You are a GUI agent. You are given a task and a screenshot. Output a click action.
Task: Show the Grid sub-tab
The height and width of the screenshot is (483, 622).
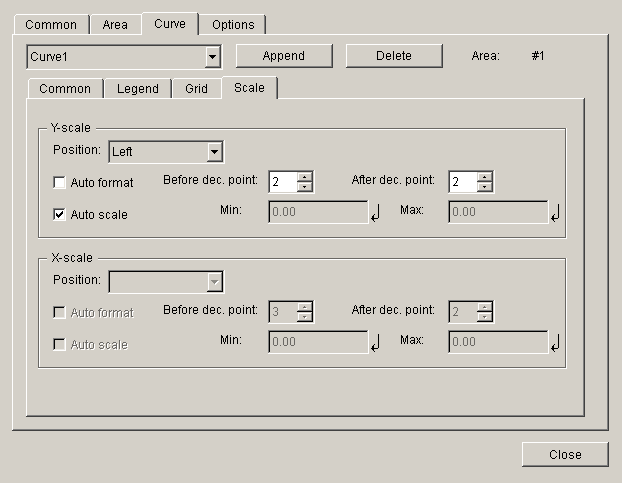click(196, 89)
